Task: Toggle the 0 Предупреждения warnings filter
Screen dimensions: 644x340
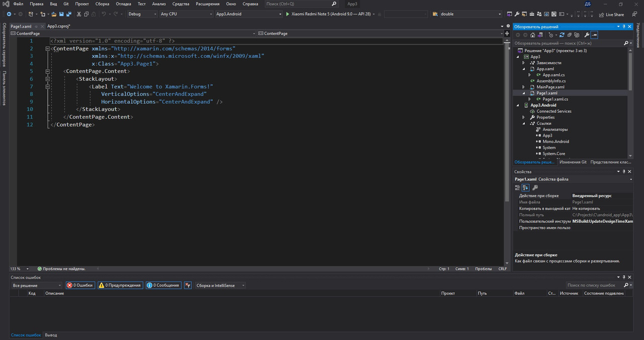Action: click(x=120, y=285)
